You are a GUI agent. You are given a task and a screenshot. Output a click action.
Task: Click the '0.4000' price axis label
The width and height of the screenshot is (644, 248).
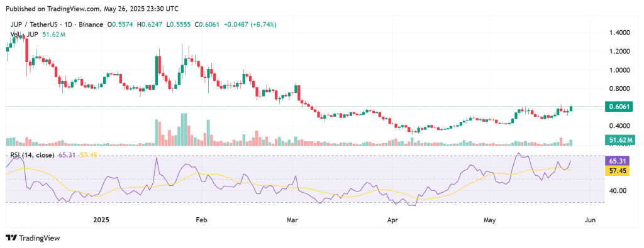pos(620,126)
